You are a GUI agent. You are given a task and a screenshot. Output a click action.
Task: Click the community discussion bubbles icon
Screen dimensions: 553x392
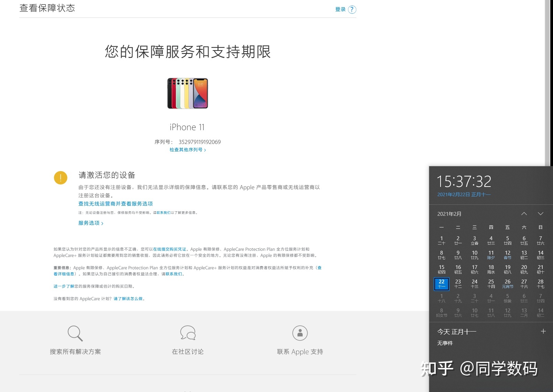188,333
